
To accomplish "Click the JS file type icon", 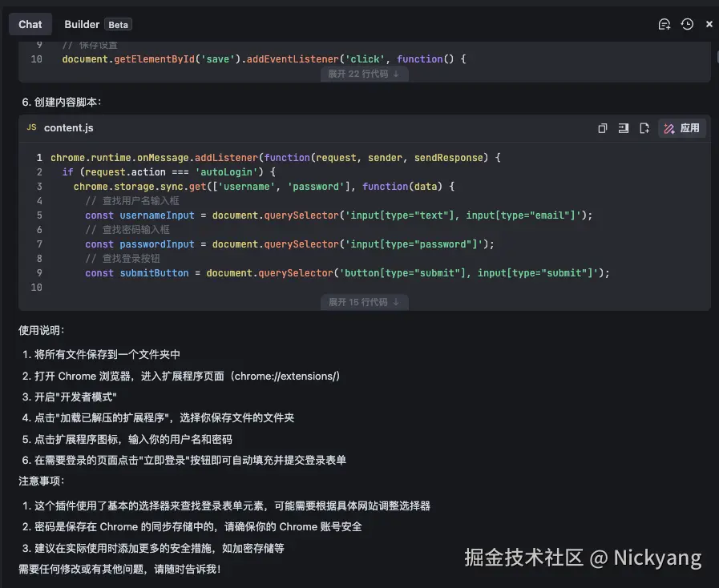I will click(x=31, y=127).
